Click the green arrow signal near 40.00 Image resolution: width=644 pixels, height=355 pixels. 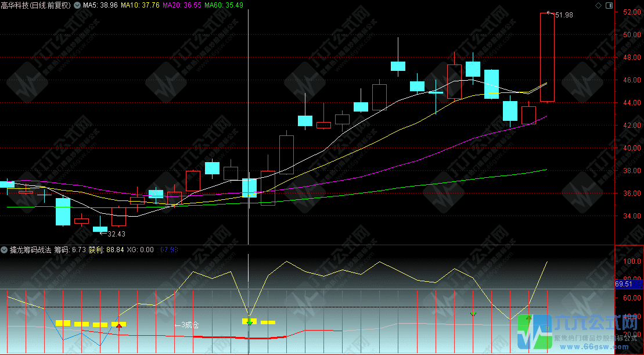[x=473, y=314]
